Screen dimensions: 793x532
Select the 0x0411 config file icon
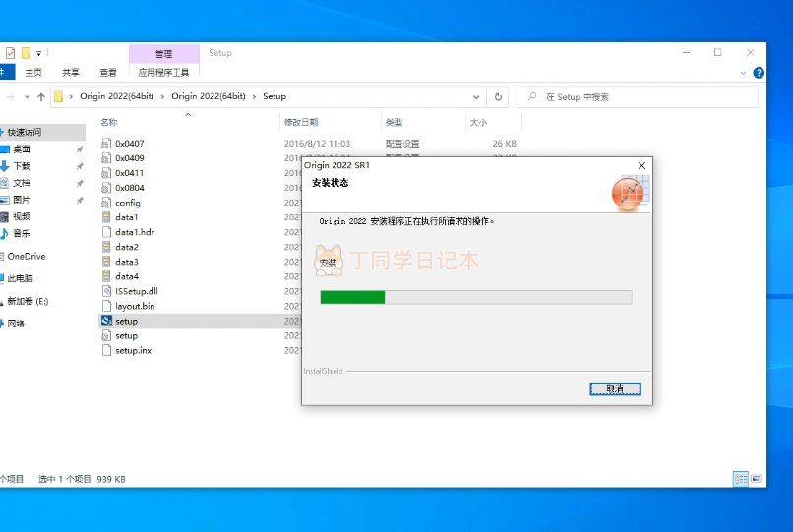[x=106, y=173]
